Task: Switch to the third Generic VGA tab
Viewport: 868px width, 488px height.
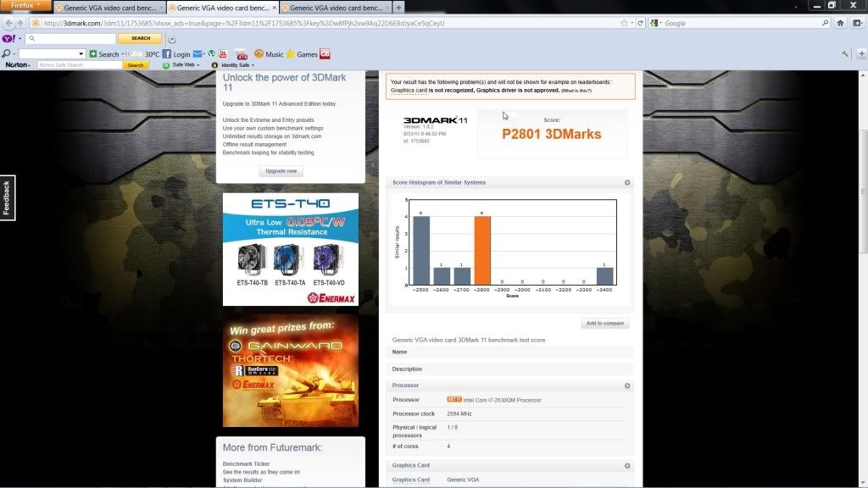Action: [335, 8]
